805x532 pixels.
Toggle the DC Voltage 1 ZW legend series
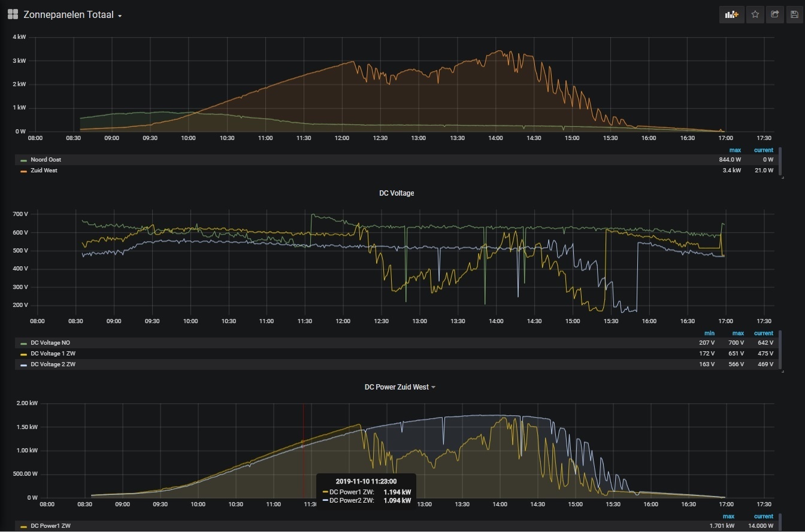tap(53, 354)
